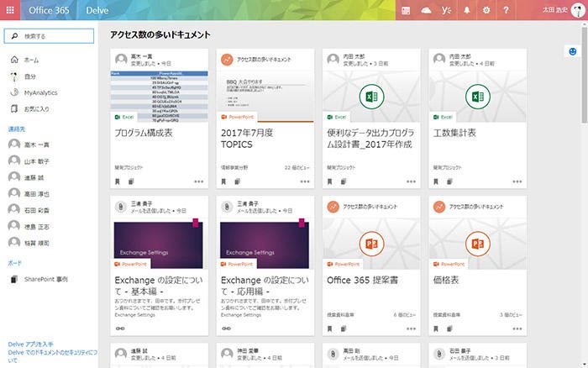Open more options on プログラム構成表 card

199,181
